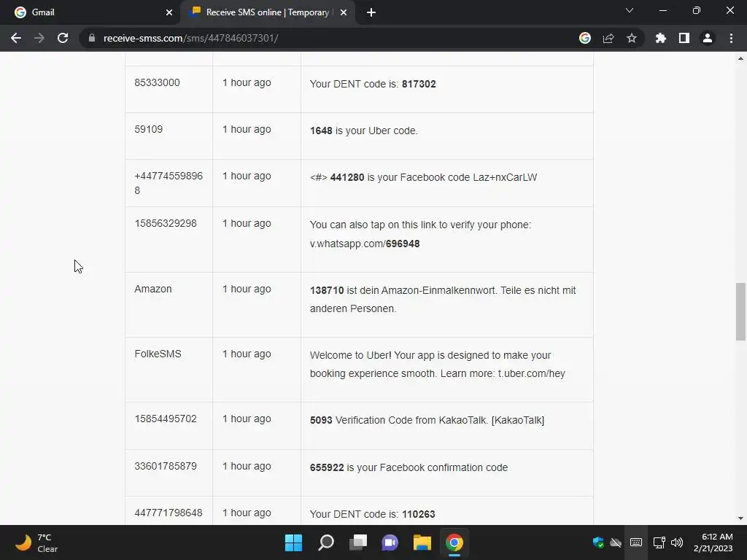747x560 pixels.
Task: Click sender number 15856329298
Action: tap(166, 223)
